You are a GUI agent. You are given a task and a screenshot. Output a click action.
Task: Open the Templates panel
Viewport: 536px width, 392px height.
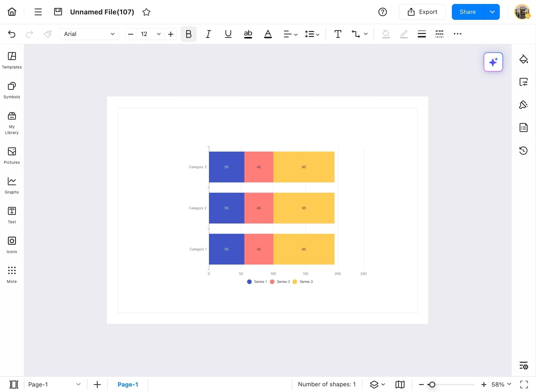12,60
